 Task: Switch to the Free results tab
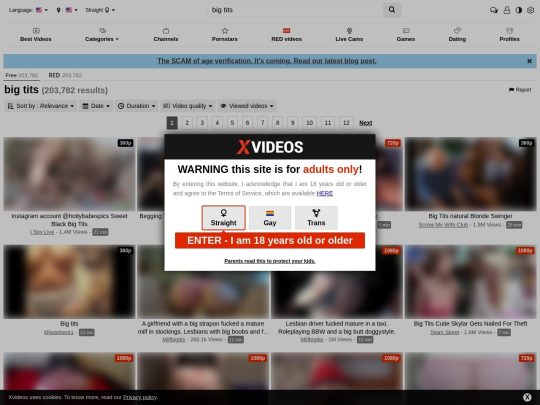pyautogui.click(x=22, y=75)
